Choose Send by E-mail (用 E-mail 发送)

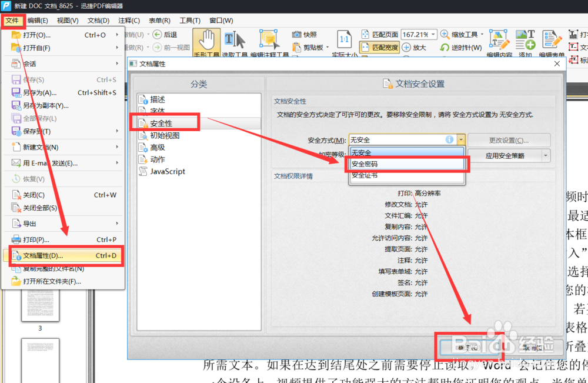(x=63, y=163)
